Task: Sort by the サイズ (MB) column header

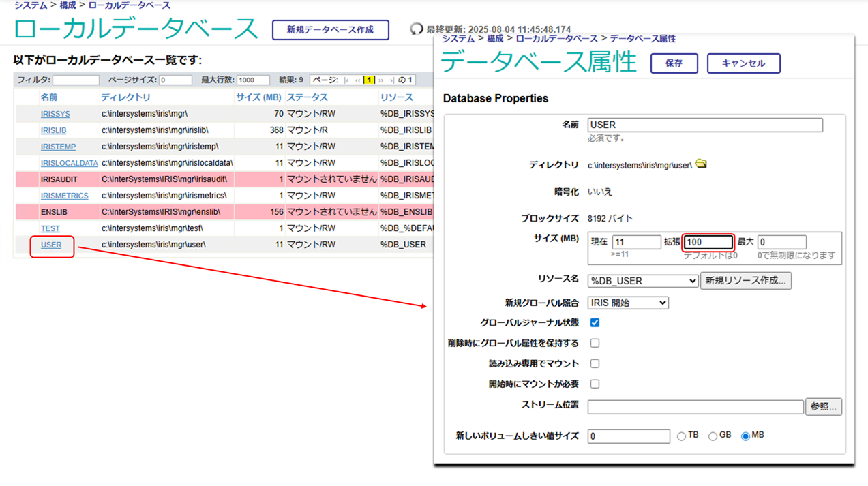Action: [258, 97]
